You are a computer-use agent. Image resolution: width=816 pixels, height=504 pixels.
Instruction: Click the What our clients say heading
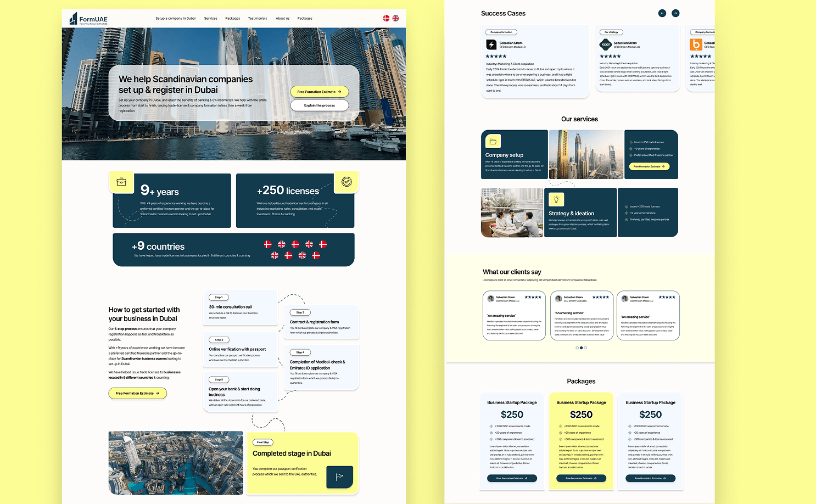click(512, 272)
